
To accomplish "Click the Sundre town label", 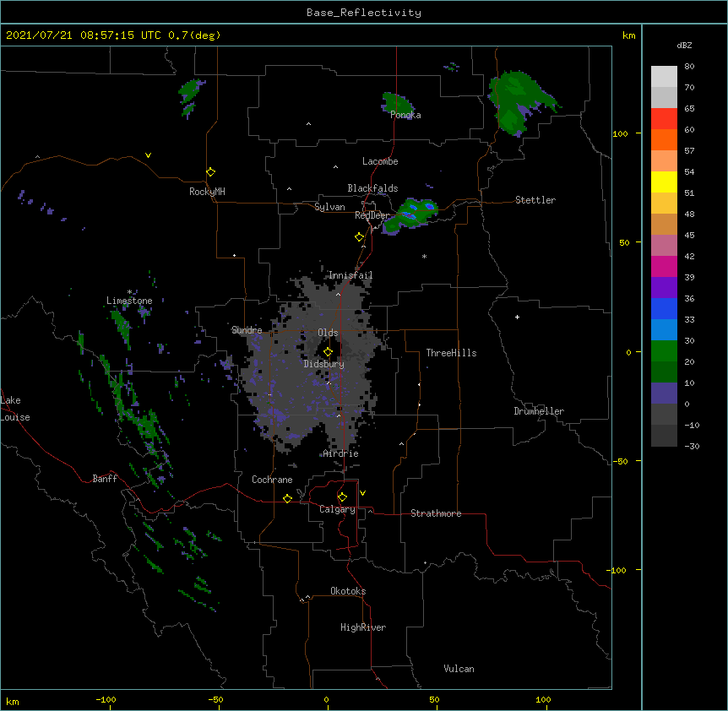I will click(x=247, y=330).
